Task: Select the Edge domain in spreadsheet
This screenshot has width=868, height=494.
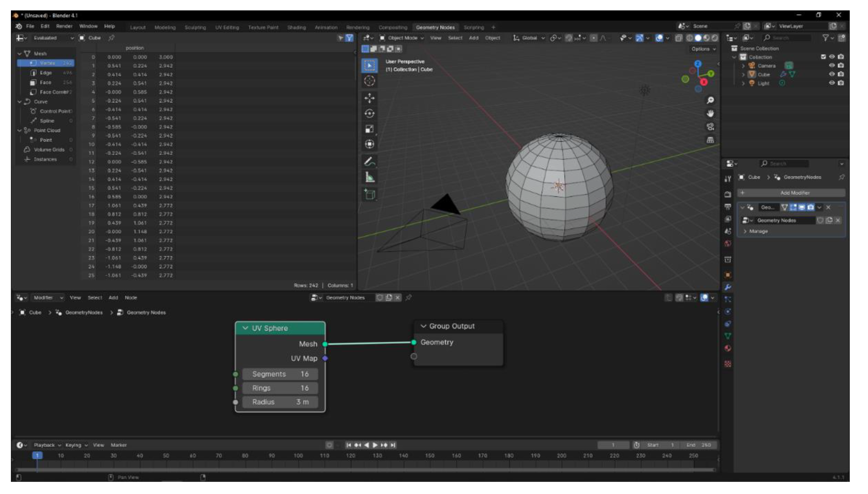Action: [x=46, y=73]
